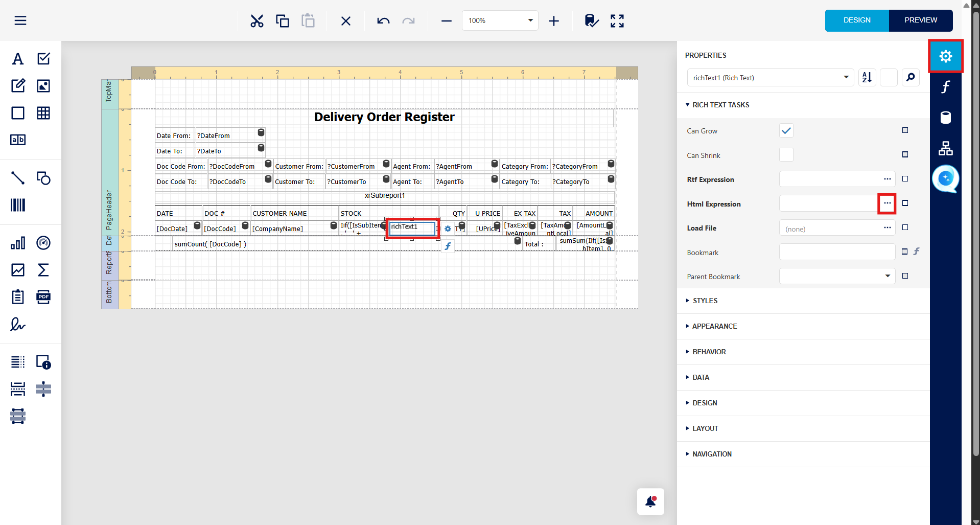Select the Barcode tool in toolbox

(18, 206)
